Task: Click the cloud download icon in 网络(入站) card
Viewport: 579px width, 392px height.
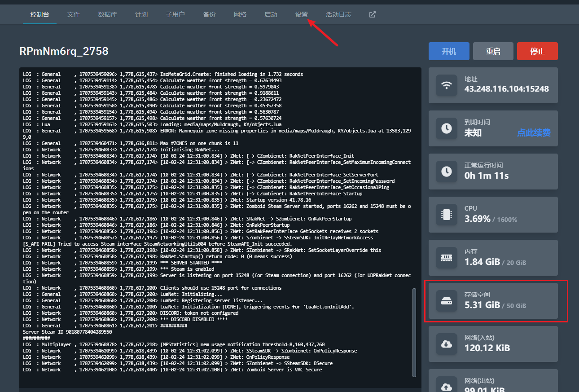Action: tap(447, 344)
